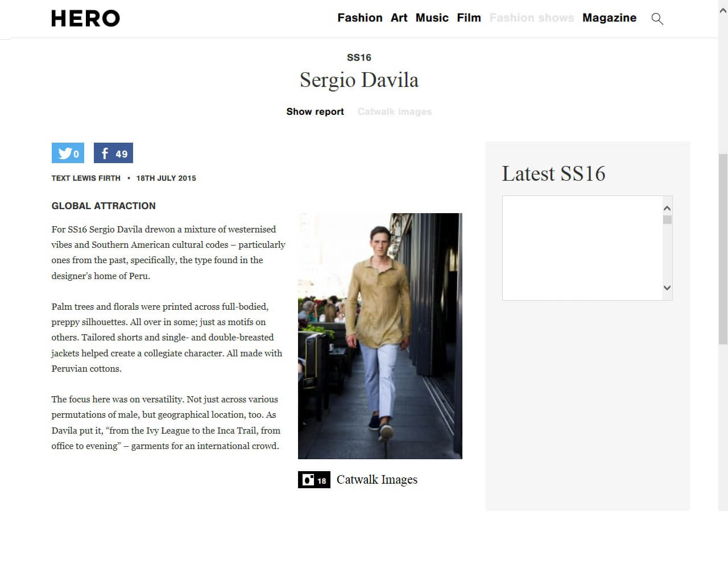This screenshot has height=582, width=728.
Task: Click the camera icon with 18 images
Action: [314, 480]
